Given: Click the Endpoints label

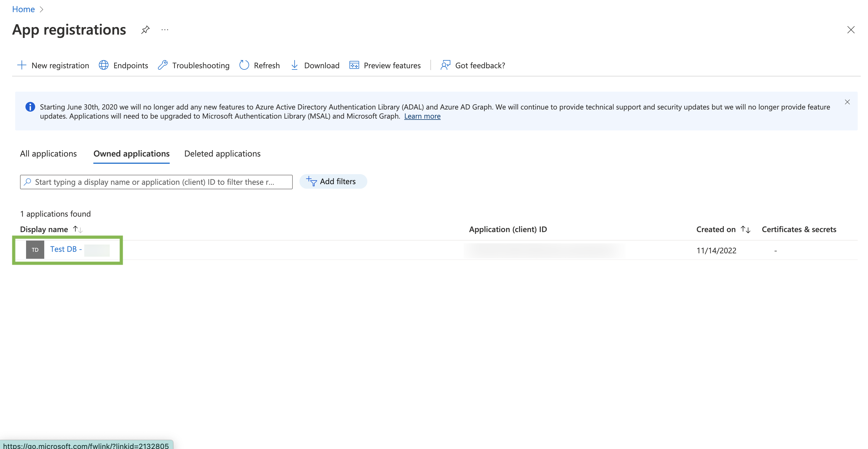Looking at the screenshot, I should [x=131, y=66].
